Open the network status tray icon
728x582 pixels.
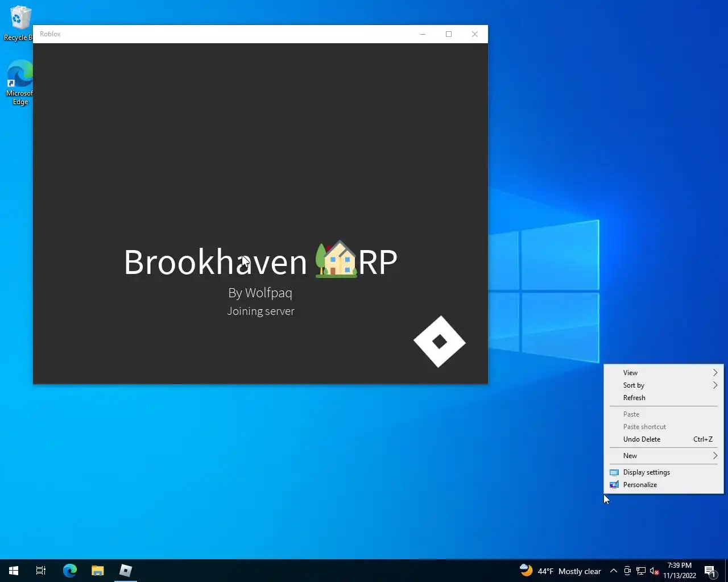click(x=641, y=571)
